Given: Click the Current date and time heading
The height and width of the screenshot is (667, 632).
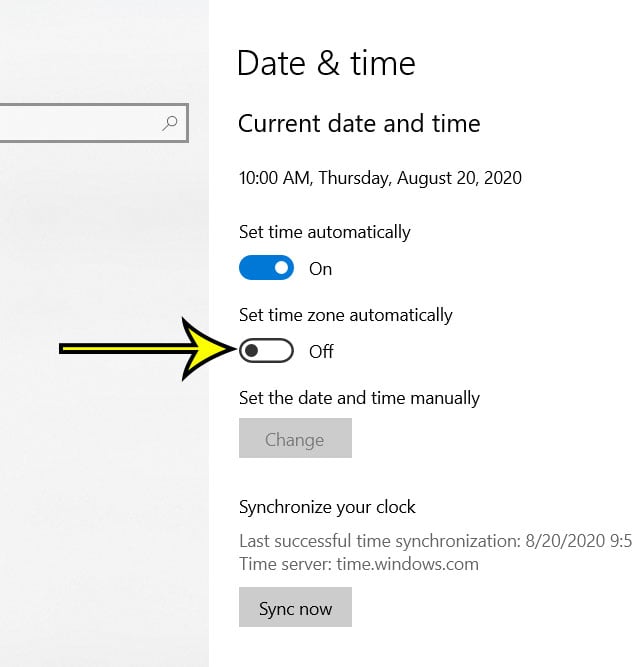Looking at the screenshot, I should [359, 124].
